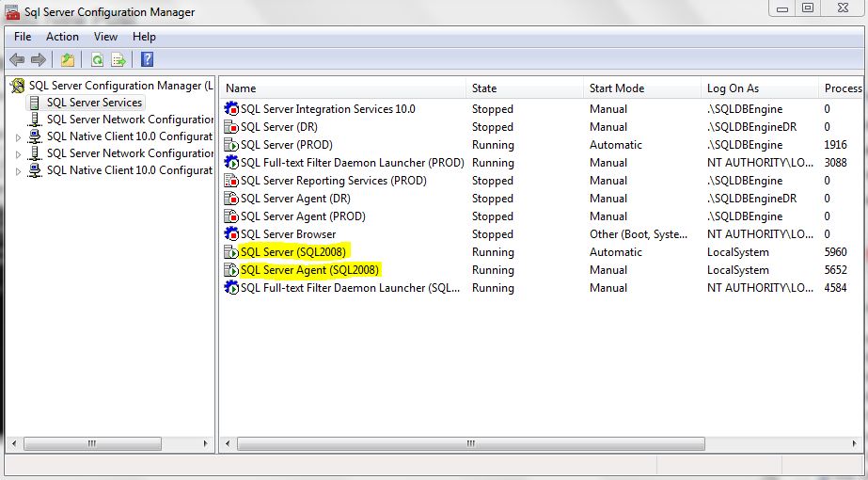Open the Help menu
This screenshot has width=868, height=480.
click(144, 37)
